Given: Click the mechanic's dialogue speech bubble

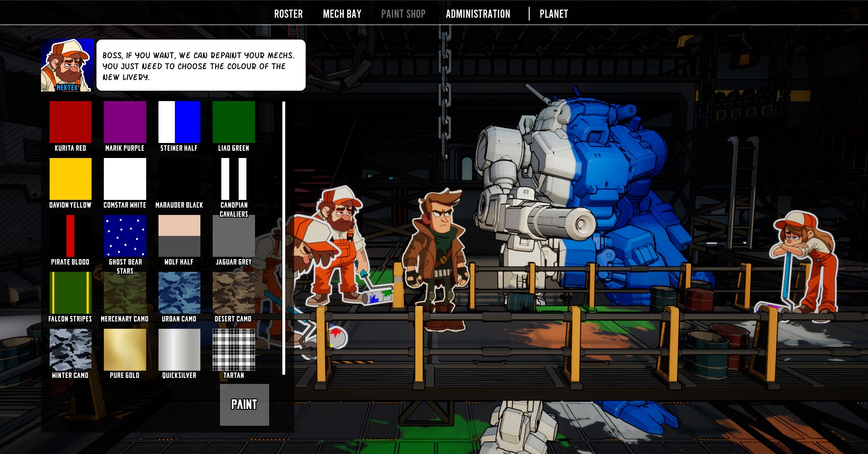Looking at the screenshot, I should tap(201, 65).
